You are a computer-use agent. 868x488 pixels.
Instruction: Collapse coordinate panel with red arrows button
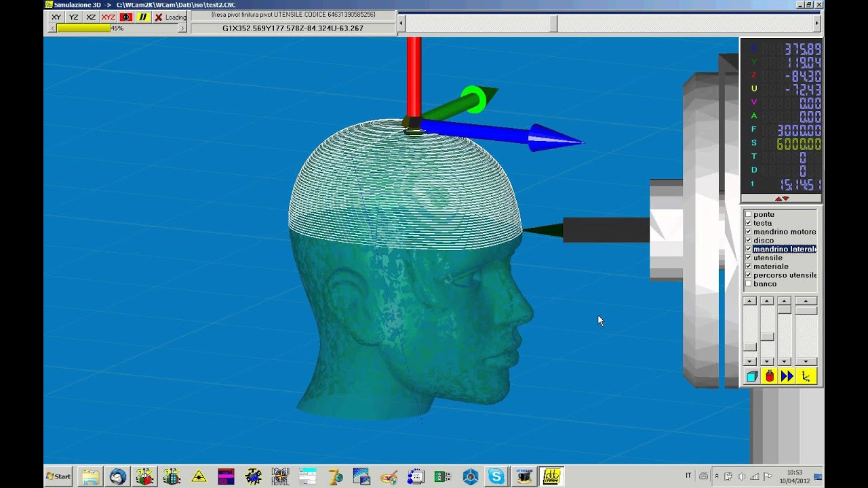[x=782, y=199]
